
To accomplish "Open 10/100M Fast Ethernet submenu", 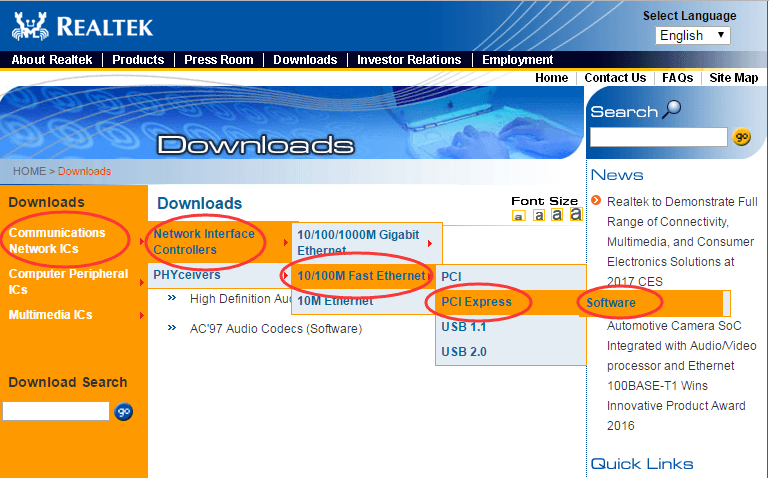I will (x=361, y=276).
